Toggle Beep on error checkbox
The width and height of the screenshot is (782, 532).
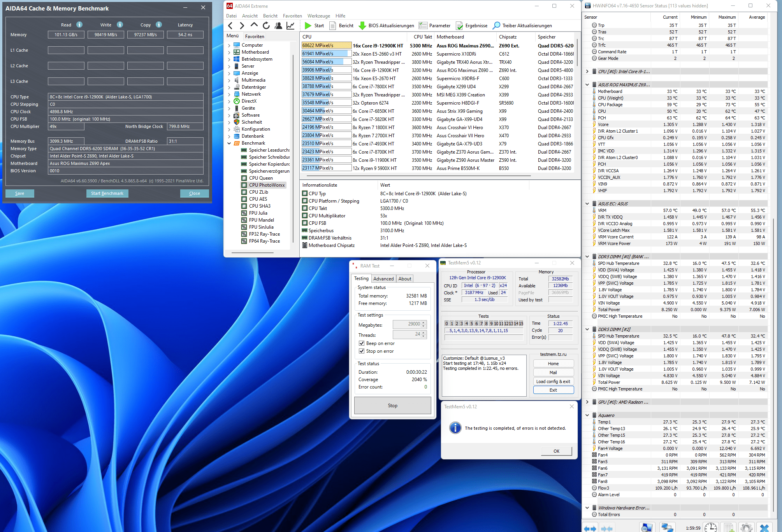click(x=362, y=343)
